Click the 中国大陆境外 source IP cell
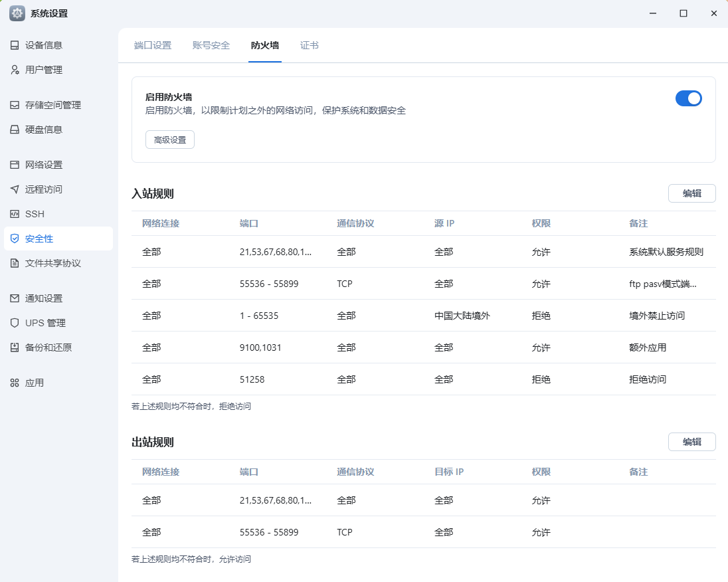 tap(462, 316)
